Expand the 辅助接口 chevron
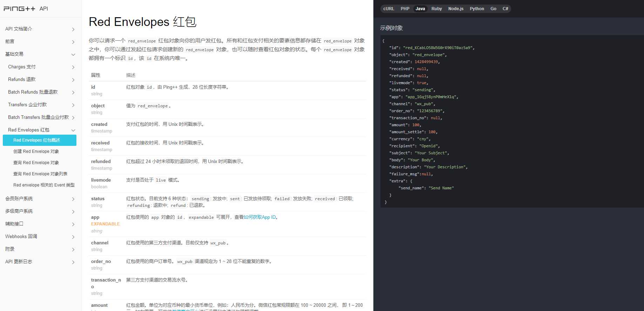The height and width of the screenshot is (311, 644). (73, 224)
